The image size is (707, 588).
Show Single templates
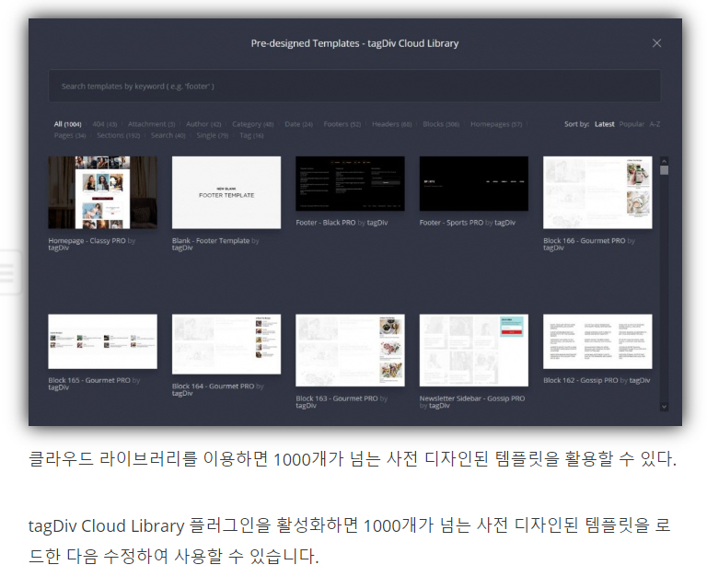click(213, 135)
